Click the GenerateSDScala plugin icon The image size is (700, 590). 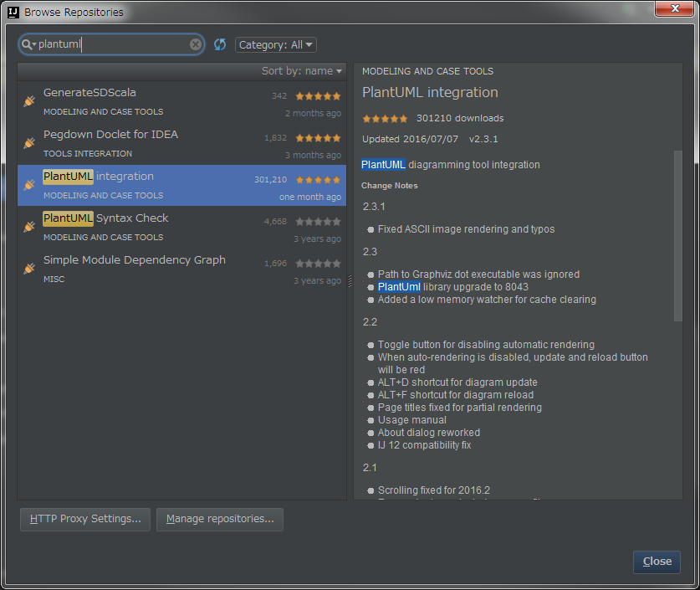(28, 100)
